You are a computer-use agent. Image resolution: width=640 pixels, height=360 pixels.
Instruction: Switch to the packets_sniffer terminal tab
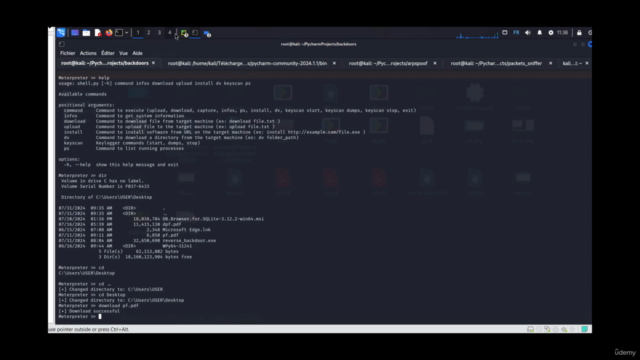(496, 63)
